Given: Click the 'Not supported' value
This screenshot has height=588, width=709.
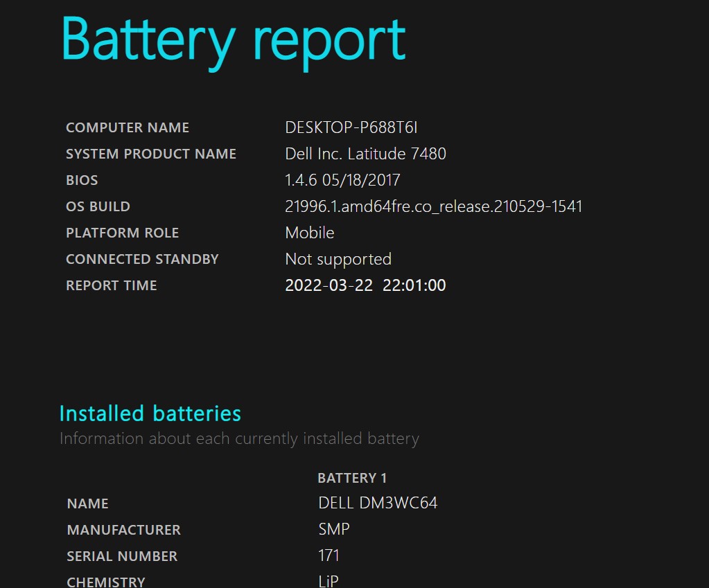Looking at the screenshot, I should click(x=338, y=260).
